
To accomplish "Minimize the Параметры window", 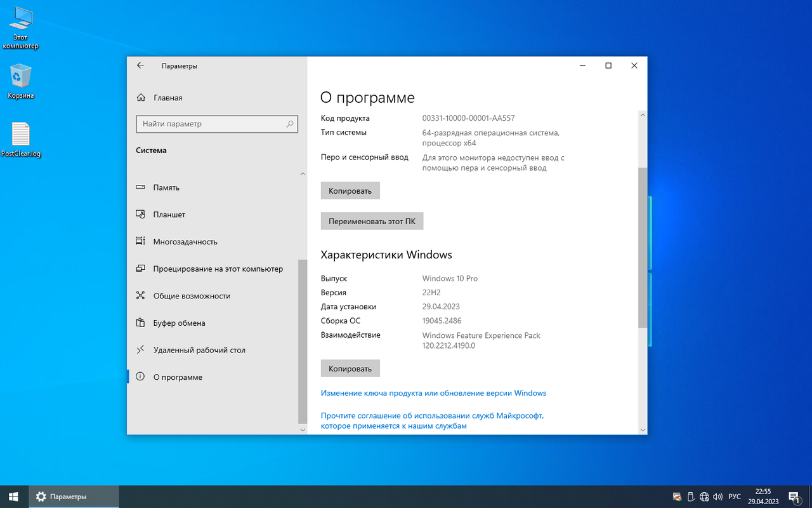I will pos(582,65).
